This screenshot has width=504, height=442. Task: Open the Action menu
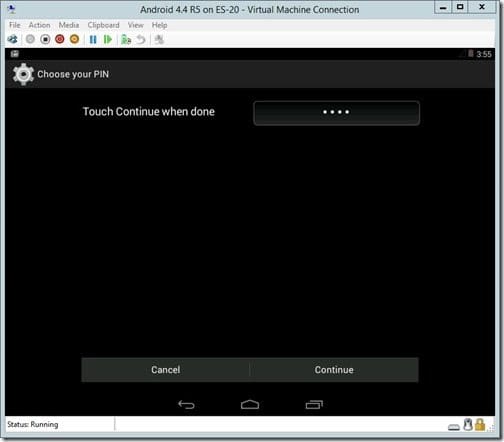point(39,25)
